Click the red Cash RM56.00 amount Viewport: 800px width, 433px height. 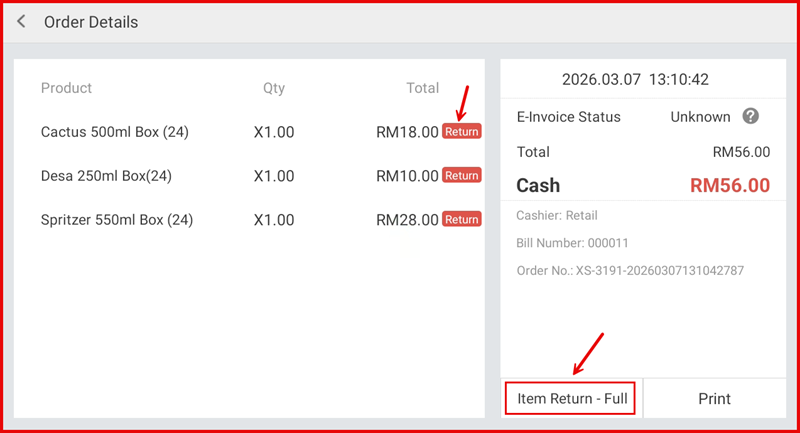[730, 185]
